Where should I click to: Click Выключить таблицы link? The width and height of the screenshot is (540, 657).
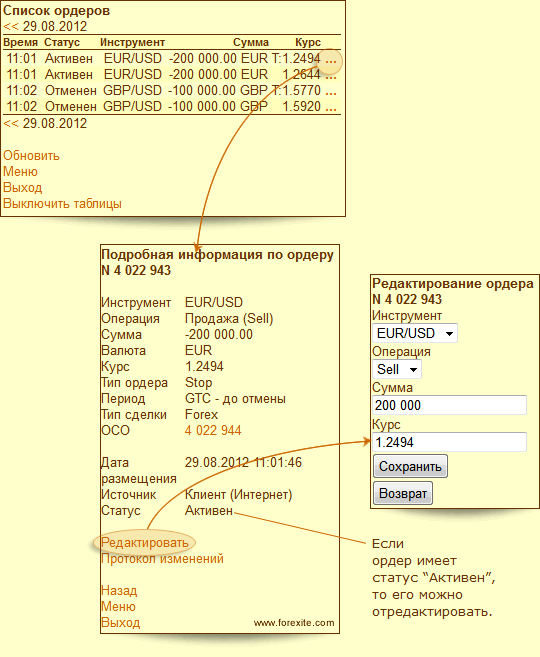pyautogui.click(x=62, y=204)
